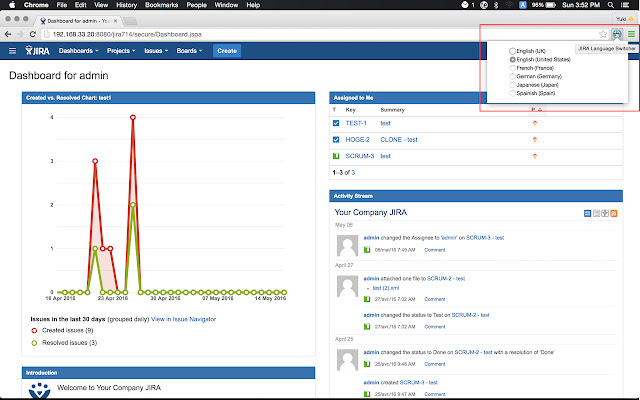This screenshot has width=640, height=400.
Task: Click the address bar URL field
Action: pos(318,34)
